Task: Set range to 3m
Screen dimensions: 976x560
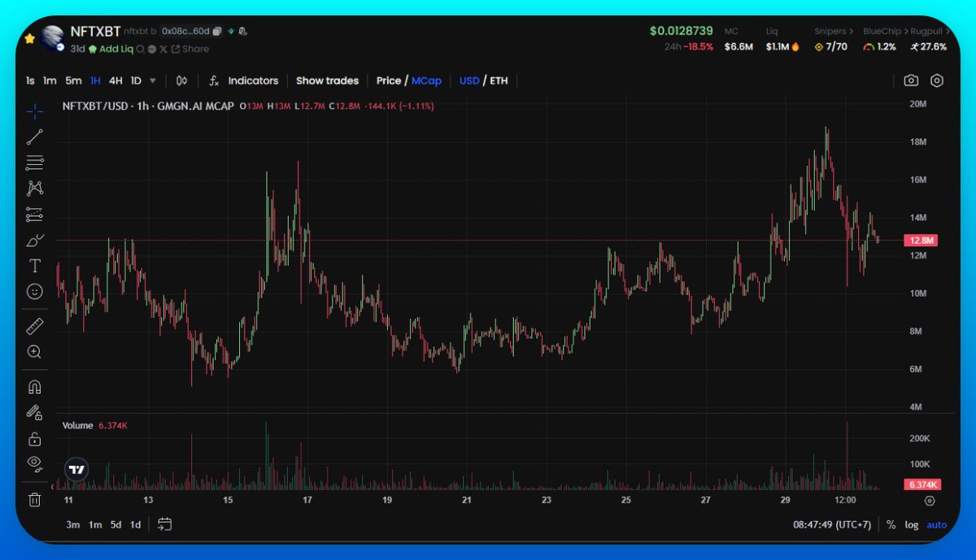Action: (73, 524)
